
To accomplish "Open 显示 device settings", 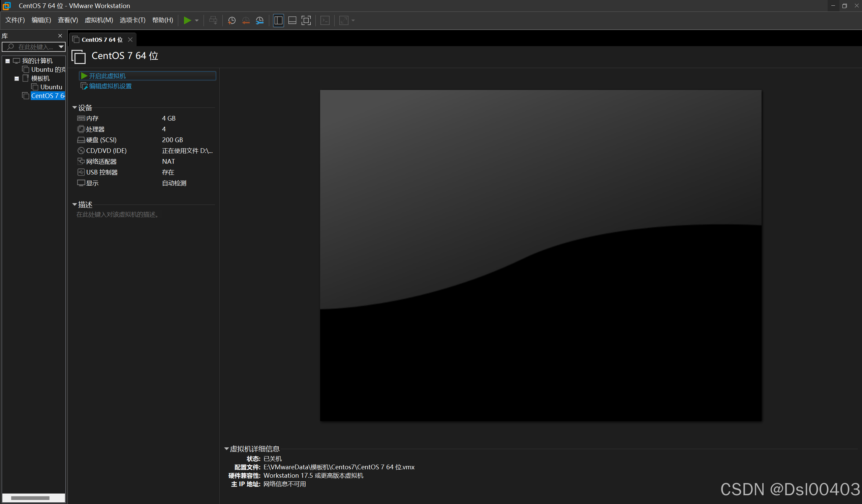I will pos(92,183).
